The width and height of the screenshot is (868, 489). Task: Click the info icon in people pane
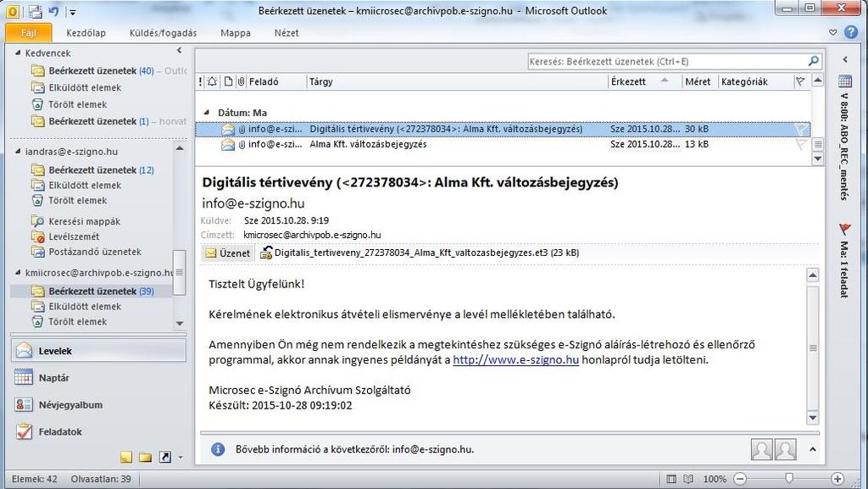(218, 449)
